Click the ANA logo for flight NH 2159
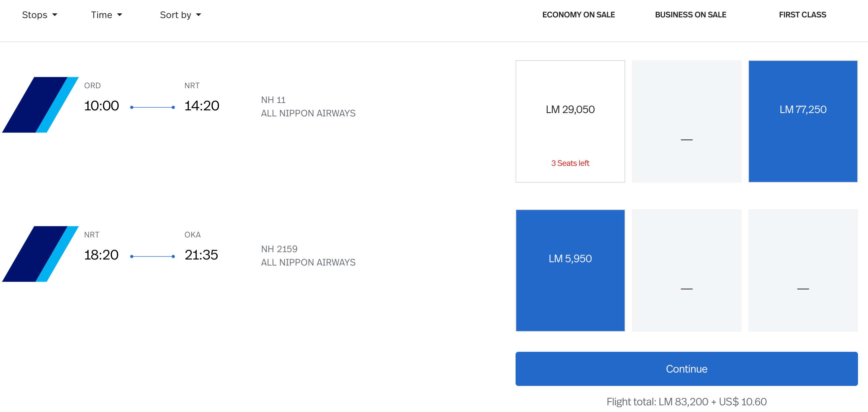 pyautogui.click(x=40, y=254)
